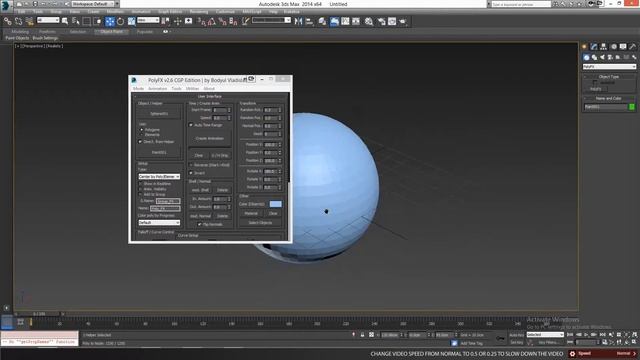The image size is (640, 360).
Task: Click the Go to Start playback button
Action: [570, 335]
